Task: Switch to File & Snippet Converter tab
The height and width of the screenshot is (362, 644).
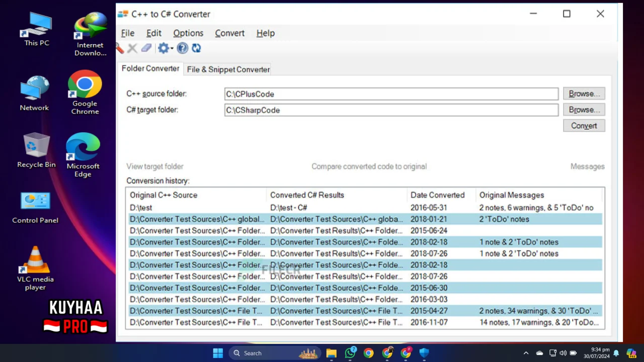Action: pyautogui.click(x=228, y=69)
